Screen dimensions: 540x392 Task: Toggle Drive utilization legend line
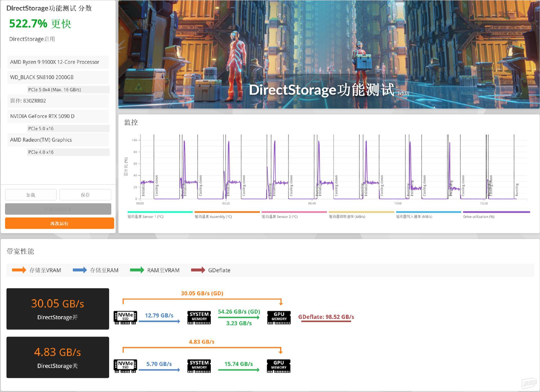496,212
